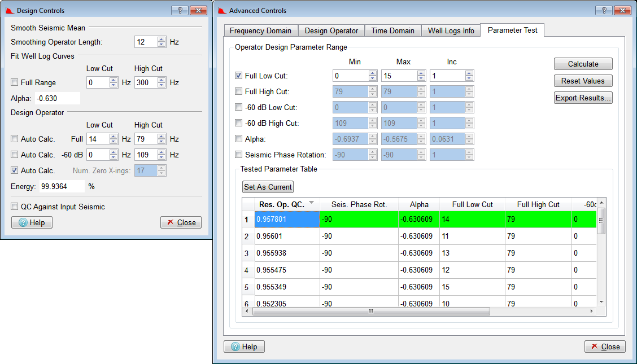Viewport: 637px width, 364px height.
Task: Click the Alpha value field -0.630
Action: click(57, 98)
